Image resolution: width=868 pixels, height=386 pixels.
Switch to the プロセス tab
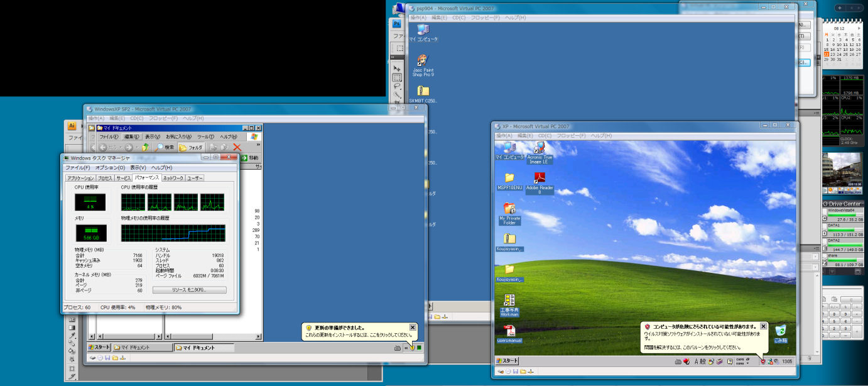point(105,178)
